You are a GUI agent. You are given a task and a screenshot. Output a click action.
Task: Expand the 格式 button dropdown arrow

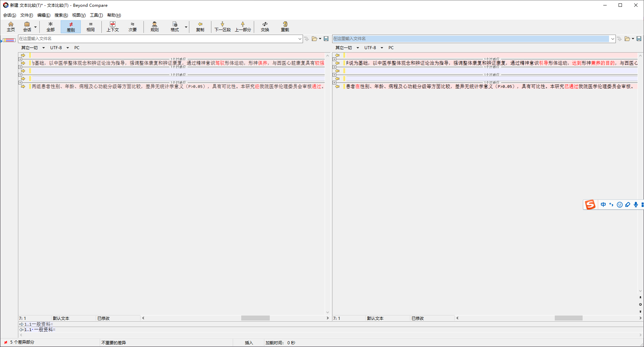click(x=186, y=27)
